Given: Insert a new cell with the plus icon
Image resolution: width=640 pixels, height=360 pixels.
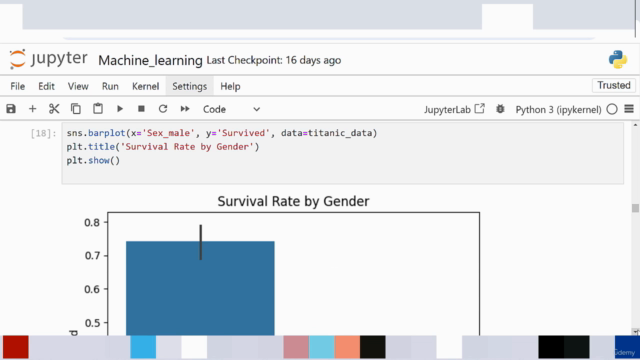Looking at the screenshot, I should click(33, 109).
